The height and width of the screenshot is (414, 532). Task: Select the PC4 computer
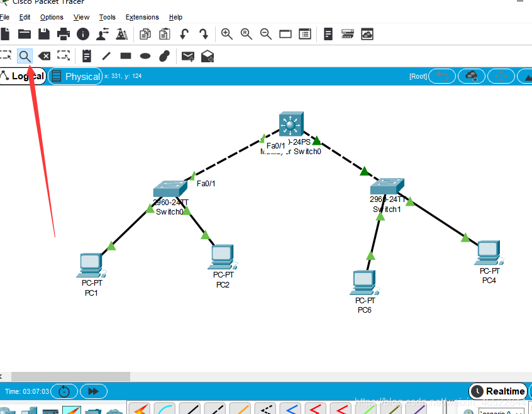[x=489, y=253]
